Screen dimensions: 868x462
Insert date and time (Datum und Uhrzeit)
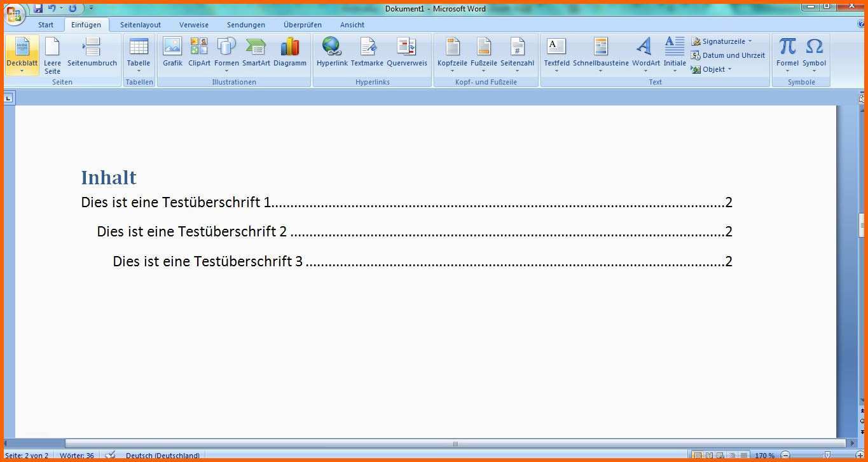click(x=728, y=55)
